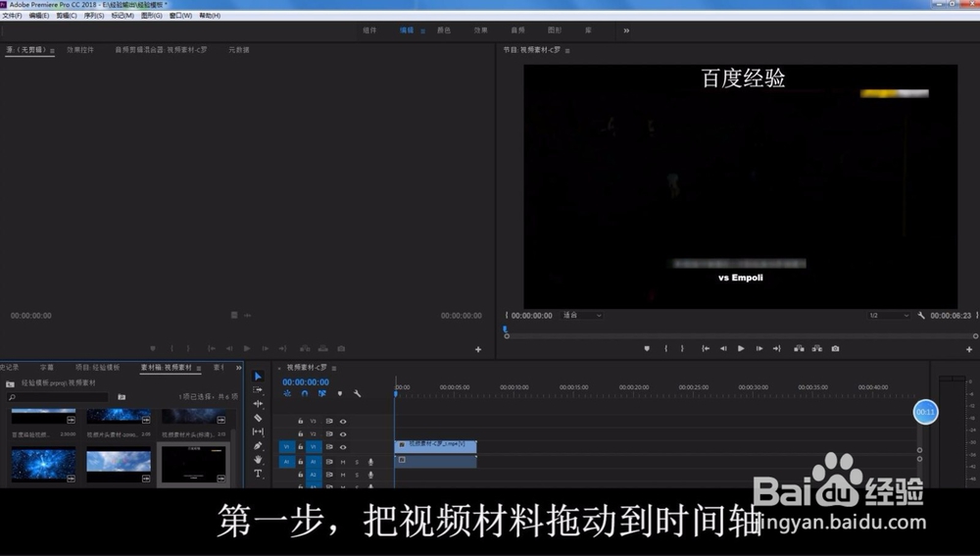Switch to 音频 workspace
This screenshot has width=980, height=556.
point(518,30)
